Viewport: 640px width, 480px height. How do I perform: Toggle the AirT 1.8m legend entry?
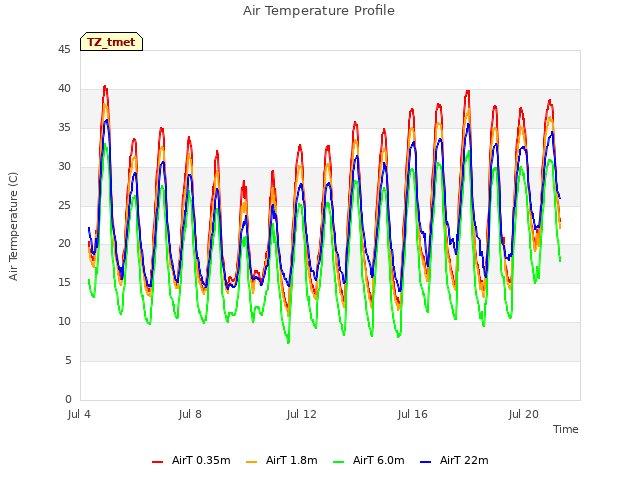click(x=282, y=460)
